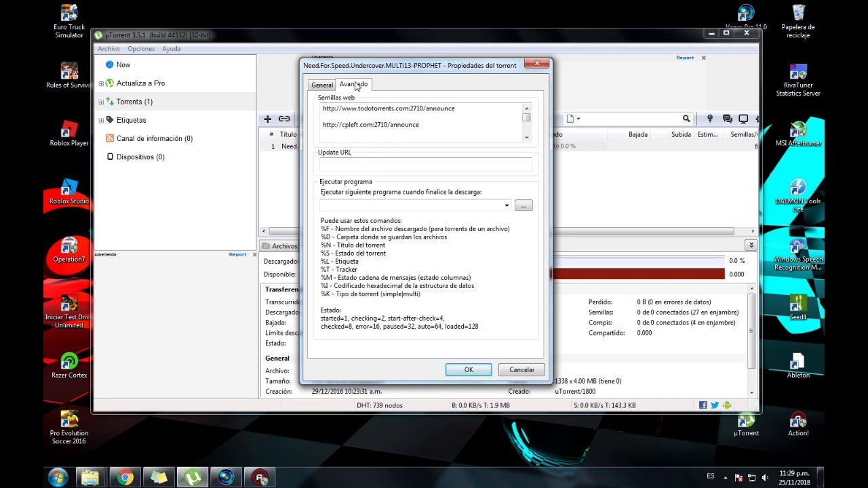Viewport: 868px width, 488px height.
Task: Click the Bajada column header
Action: click(x=637, y=134)
